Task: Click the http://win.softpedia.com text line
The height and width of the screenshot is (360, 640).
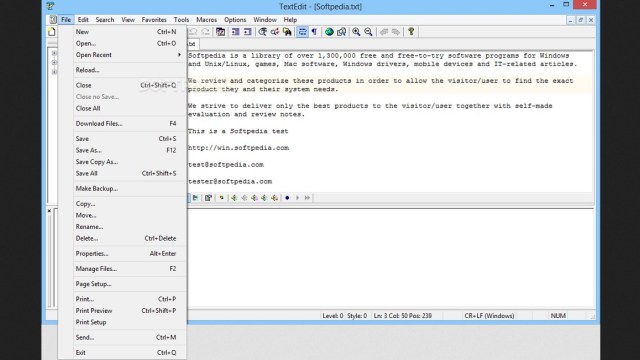Action: pyautogui.click(x=238, y=148)
